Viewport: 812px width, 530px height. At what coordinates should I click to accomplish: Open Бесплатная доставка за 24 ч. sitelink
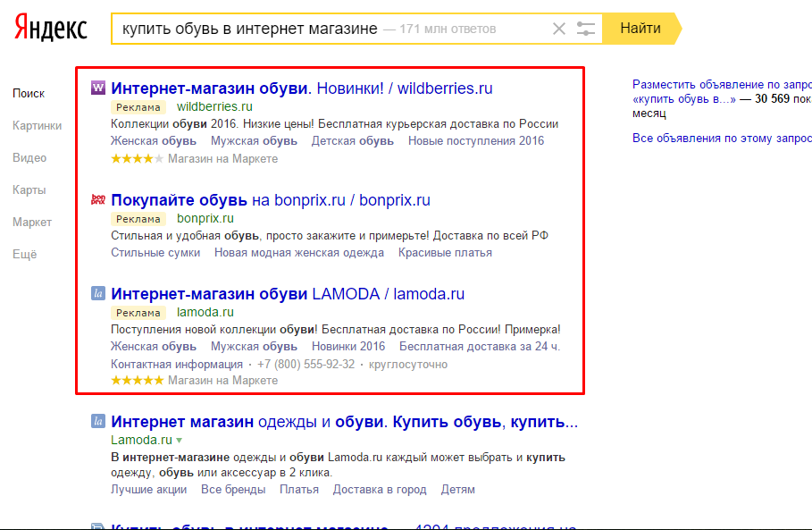pyautogui.click(x=480, y=347)
